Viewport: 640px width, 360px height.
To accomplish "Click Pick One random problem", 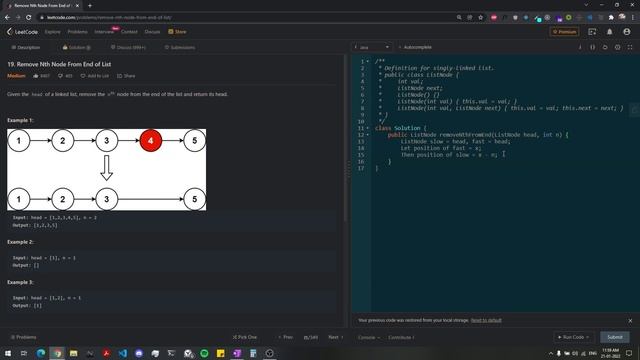I will tap(244, 337).
